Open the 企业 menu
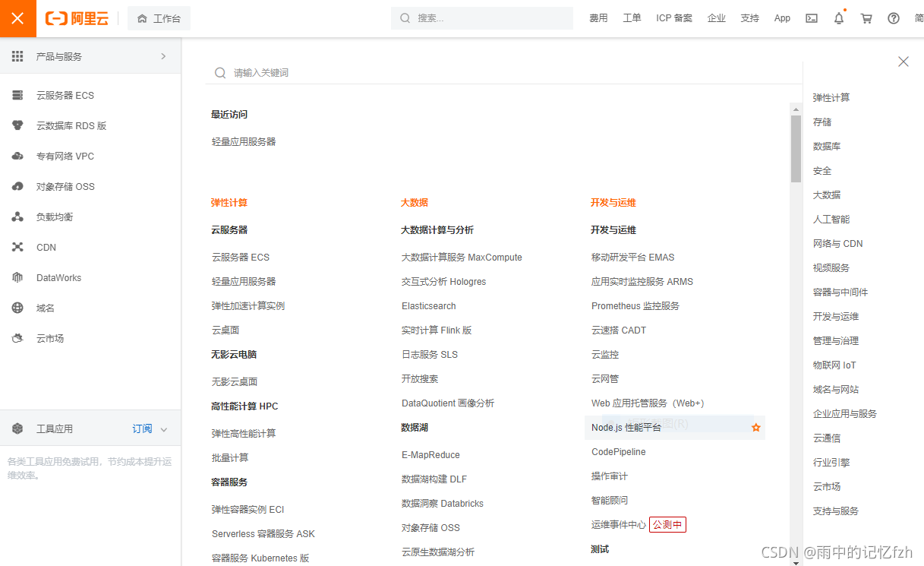 (716, 18)
